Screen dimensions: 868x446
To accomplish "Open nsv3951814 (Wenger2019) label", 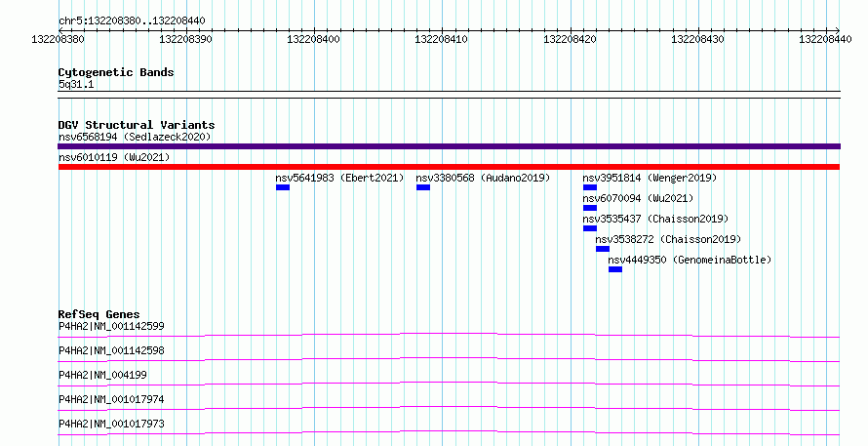I will point(650,178).
